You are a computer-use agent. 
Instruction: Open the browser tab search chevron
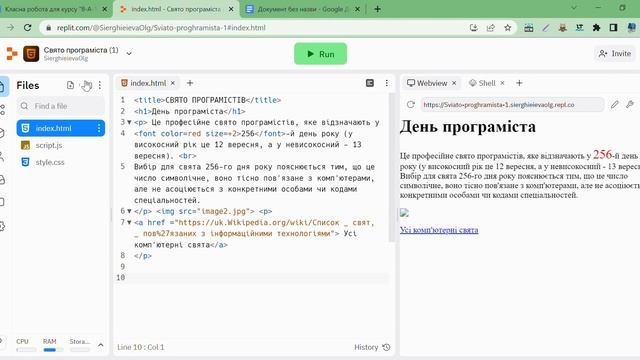(x=573, y=8)
